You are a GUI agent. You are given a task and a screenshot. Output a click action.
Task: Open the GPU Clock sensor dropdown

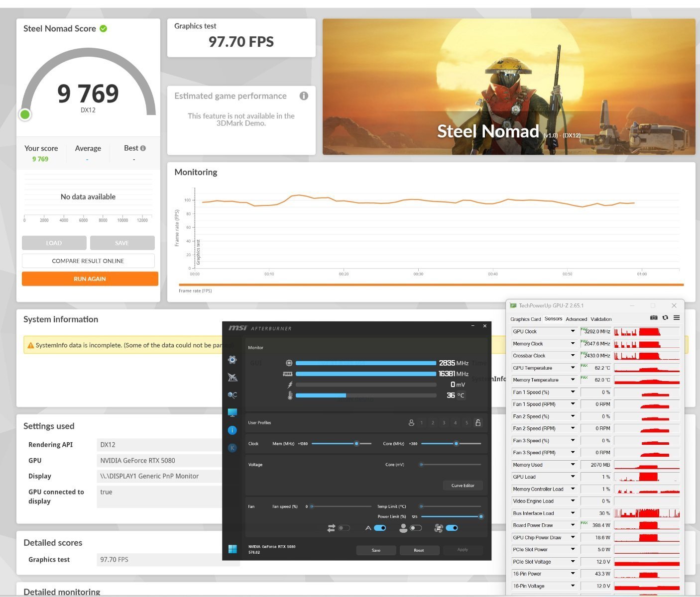(x=573, y=331)
